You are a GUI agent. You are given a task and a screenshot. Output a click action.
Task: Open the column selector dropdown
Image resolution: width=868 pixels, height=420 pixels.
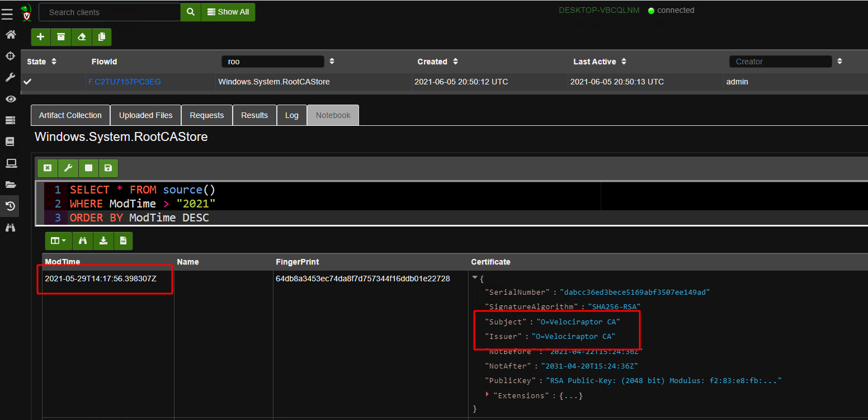[x=58, y=241]
